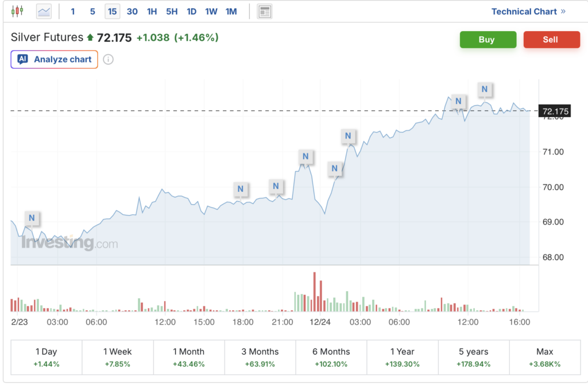Switch to the 1-minute interval
This screenshot has width=588, height=385.
pyautogui.click(x=73, y=11)
